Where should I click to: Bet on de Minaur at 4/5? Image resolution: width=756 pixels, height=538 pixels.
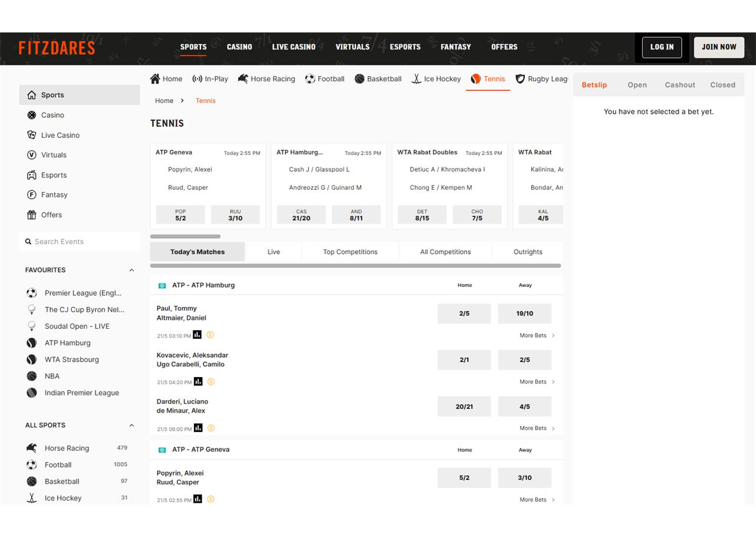[x=524, y=407]
